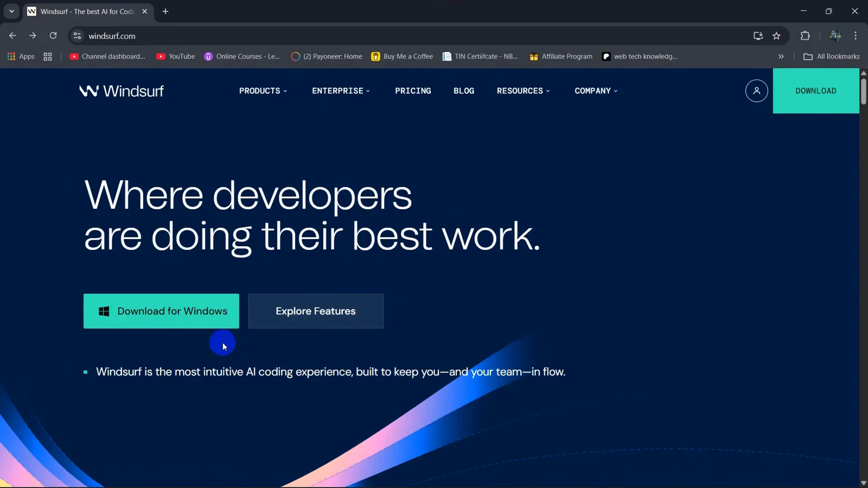This screenshot has width=868, height=488.
Task: Go back using the browser back arrow
Action: click(12, 36)
